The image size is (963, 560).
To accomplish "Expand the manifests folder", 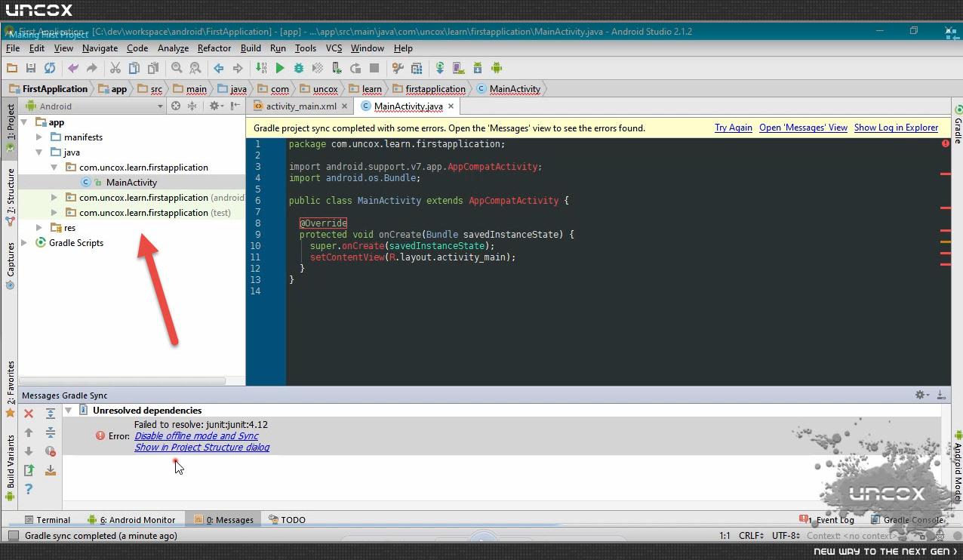I will (x=39, y=137).
